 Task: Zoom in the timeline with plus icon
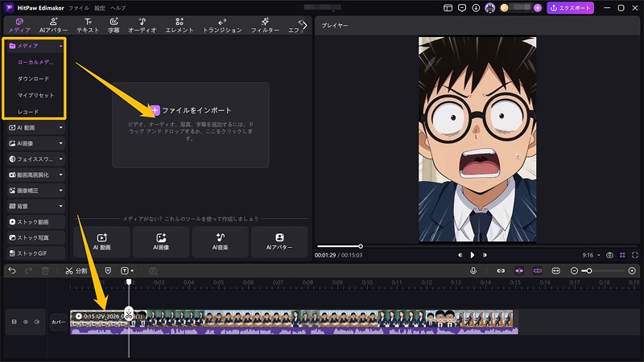632,271
